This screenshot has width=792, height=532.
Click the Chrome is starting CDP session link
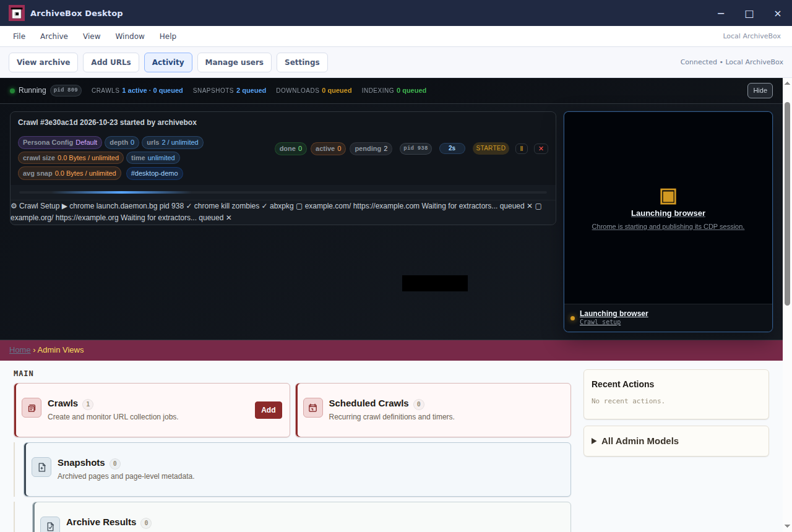[x=668, y=227]
